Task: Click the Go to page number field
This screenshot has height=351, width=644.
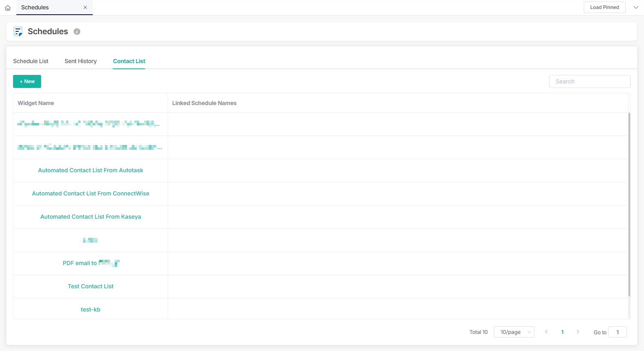Action: [617, 332]
